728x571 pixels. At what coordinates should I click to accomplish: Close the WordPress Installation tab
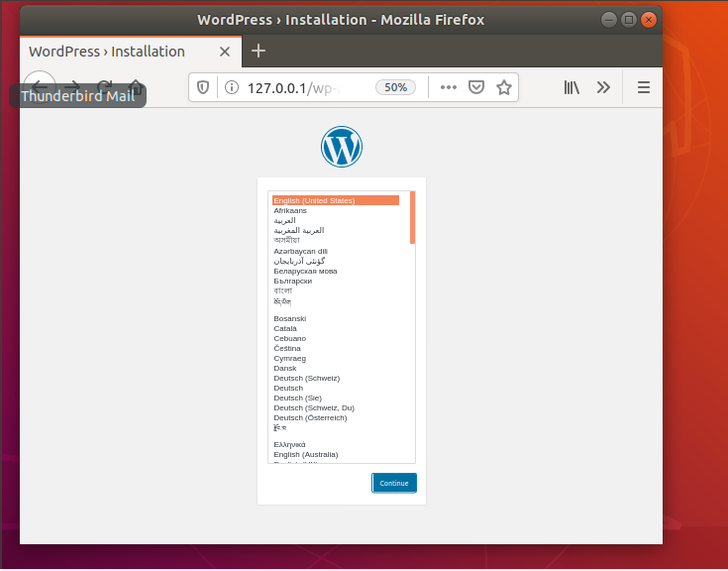(225, 52)
